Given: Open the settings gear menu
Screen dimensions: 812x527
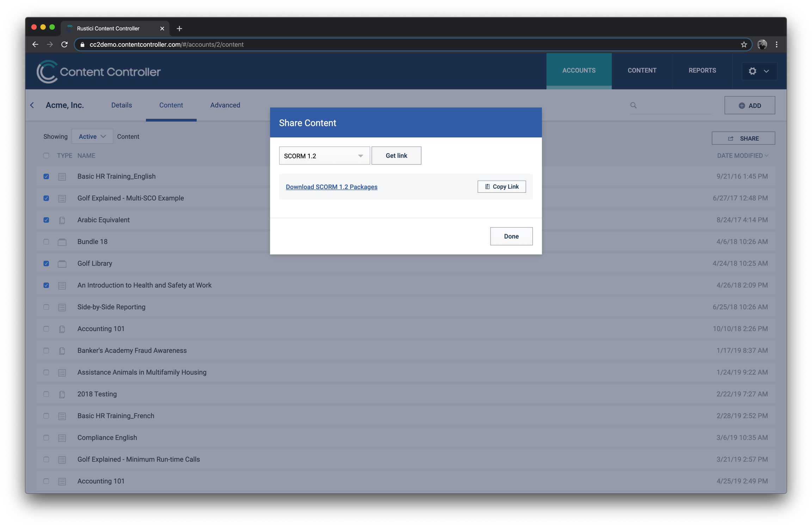Looking at the screenshot, I should point(759,71).
